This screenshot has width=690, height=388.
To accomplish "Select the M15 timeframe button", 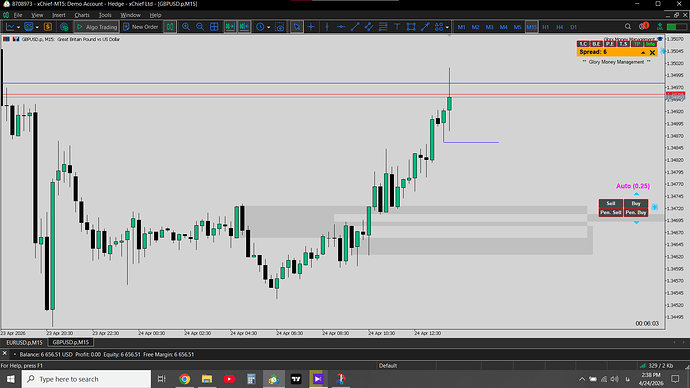I will [532, 27].
